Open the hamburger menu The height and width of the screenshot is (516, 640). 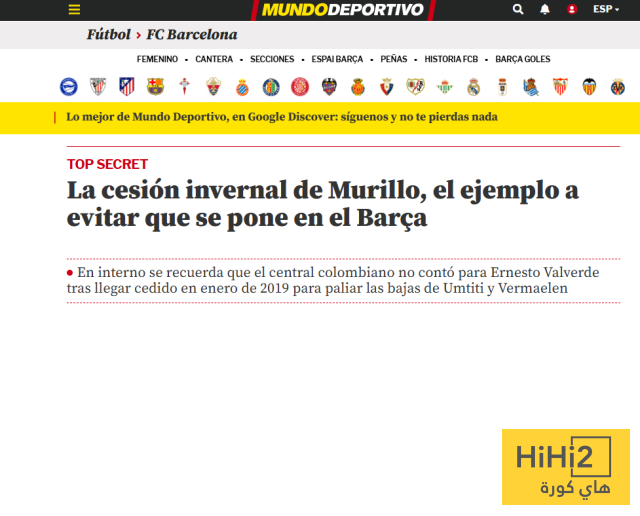(x=75, y=9)
